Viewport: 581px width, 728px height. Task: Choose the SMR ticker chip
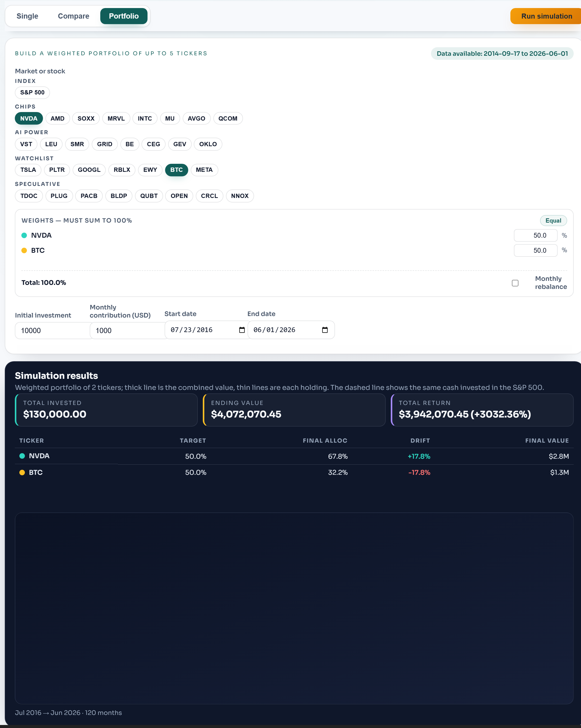tap(77, 144)
